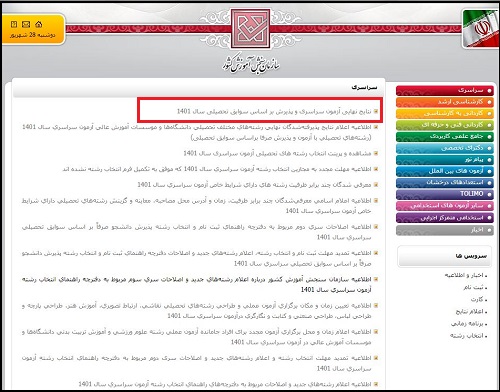Screen dimensions: 500x392
Task: Open اطلاعیه مهلت مجدد به مجازین link
Action: click(217, 169)
